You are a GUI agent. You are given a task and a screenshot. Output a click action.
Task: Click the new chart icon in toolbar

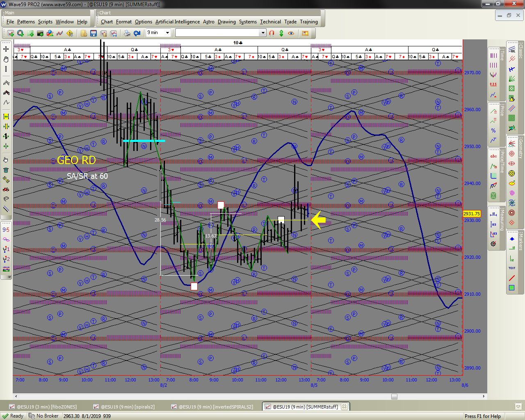(x=11, y=33)
